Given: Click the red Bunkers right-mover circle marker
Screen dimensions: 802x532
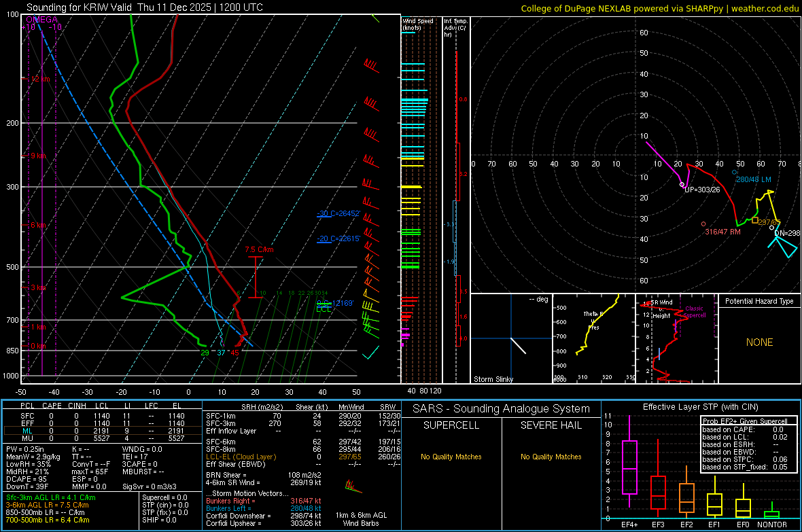Looking at the screenshot, I should [704, 224].
